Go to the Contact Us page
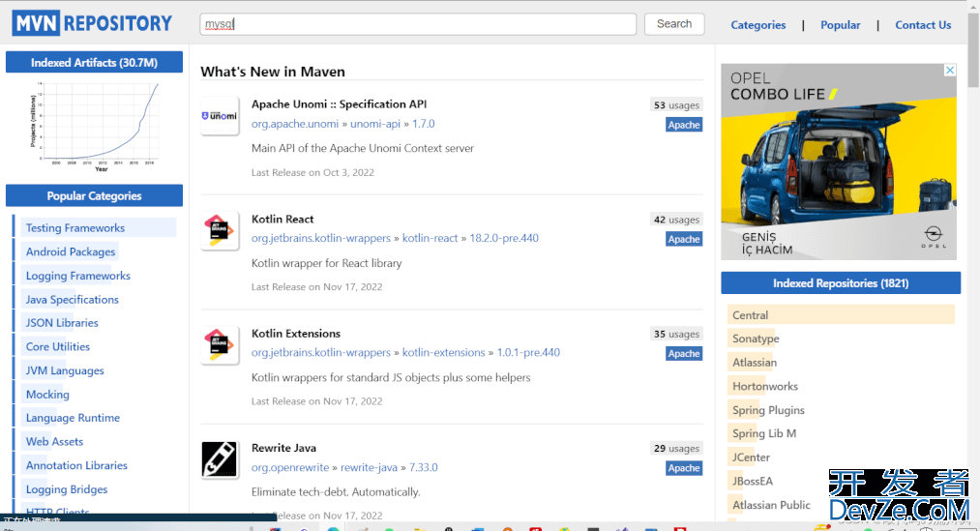 click(x=923, y=25)
